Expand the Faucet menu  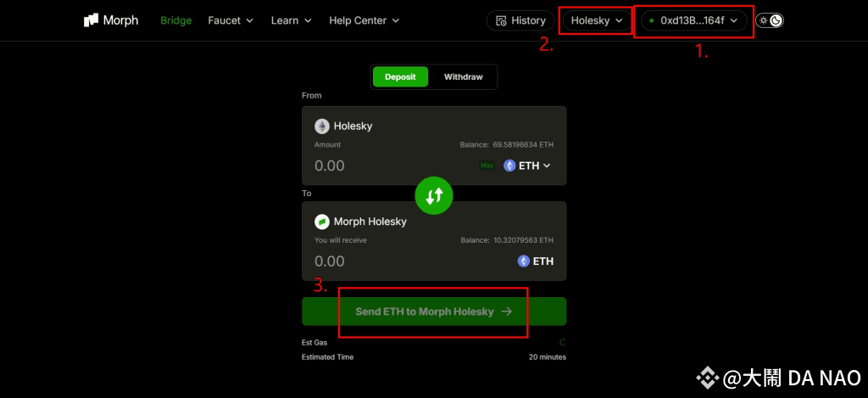coord(231,20)
